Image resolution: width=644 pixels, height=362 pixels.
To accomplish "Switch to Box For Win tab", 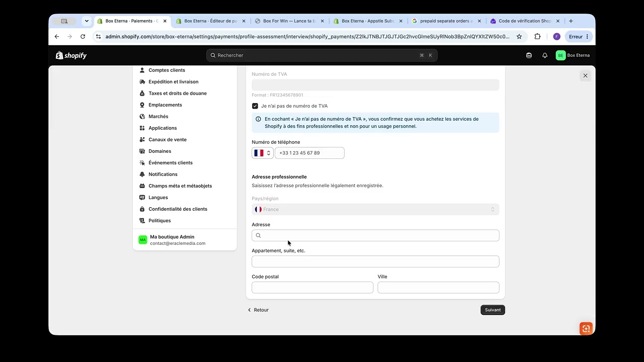I will coord(289,21).
